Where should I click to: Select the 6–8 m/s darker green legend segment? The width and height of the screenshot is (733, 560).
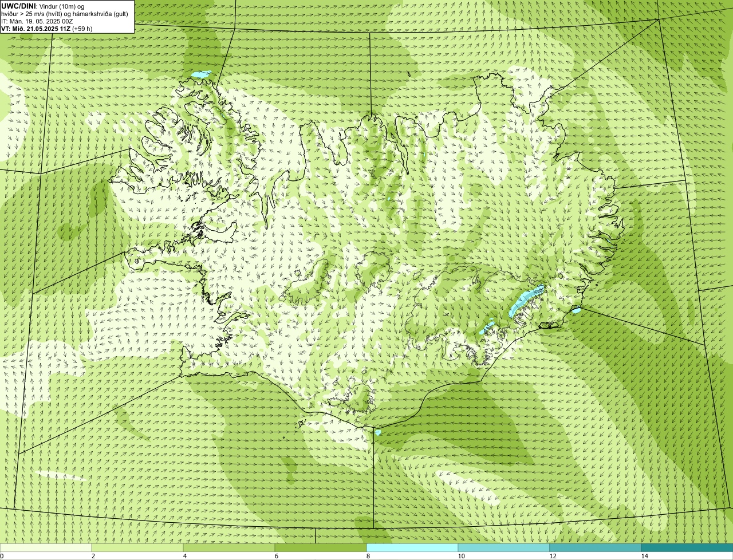(321, 547)
